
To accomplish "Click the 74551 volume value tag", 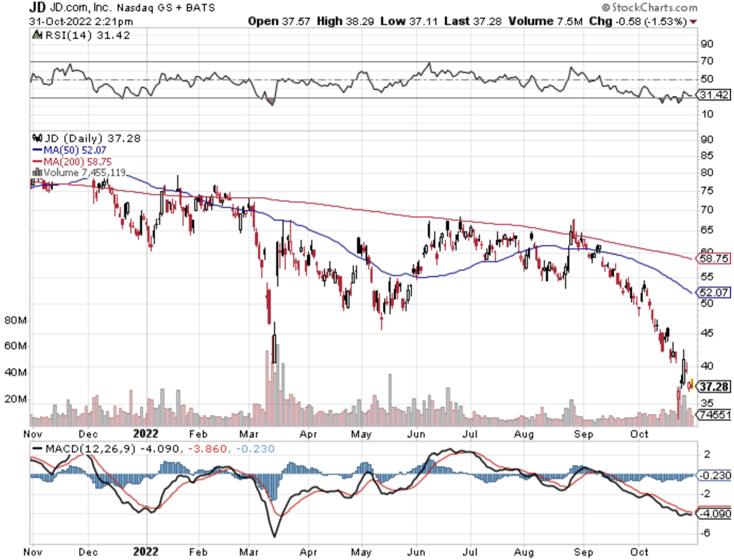I will click(714, 415).
